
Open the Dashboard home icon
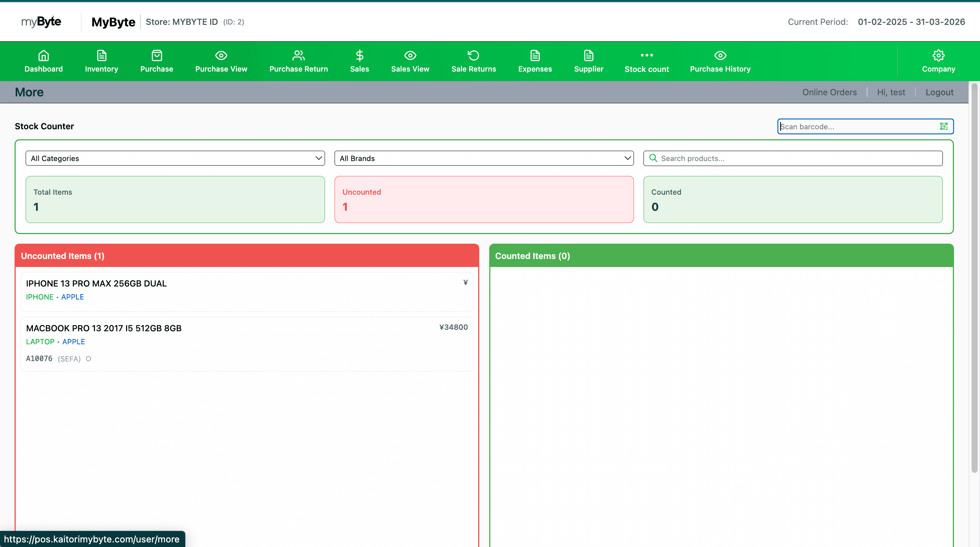(44, 56)
